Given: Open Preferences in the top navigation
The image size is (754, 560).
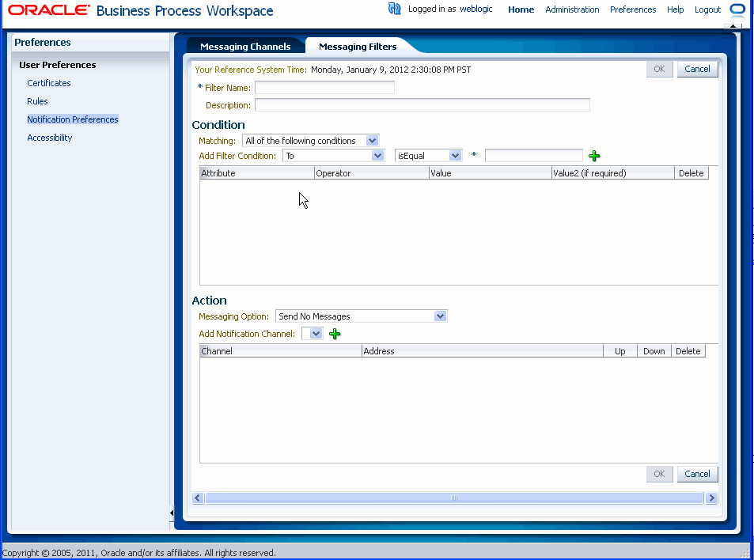Looking at the screenshot, I should (x=633, y=9).
